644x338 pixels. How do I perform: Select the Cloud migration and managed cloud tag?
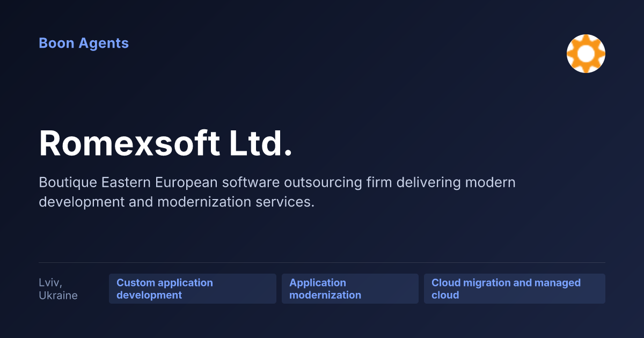click(x=515, y=289)
